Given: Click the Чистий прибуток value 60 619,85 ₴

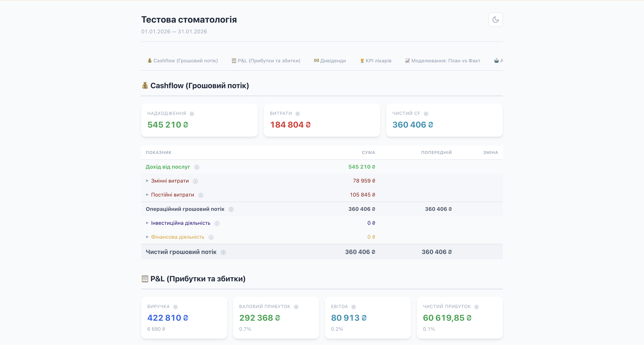Looking at the screenshot, I should pos(447,318).
